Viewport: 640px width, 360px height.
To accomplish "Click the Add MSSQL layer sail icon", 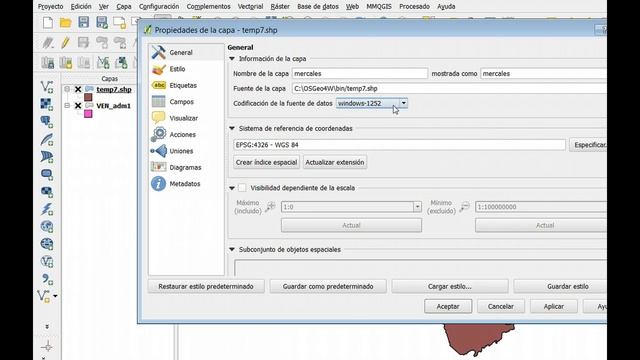I will (x=47, y=157).
